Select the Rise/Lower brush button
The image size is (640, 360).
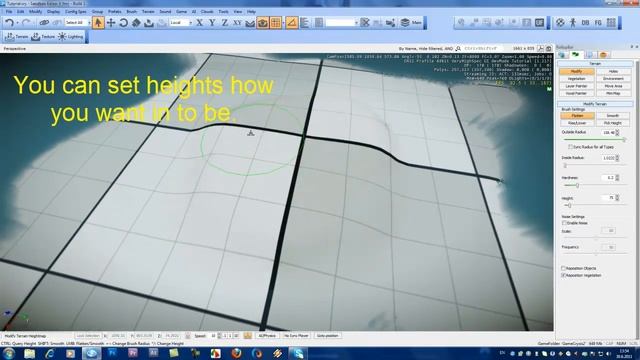click(x=576, y=123)
